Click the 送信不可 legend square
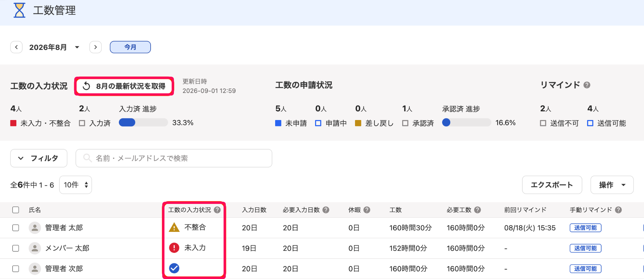Screen dimensions: 644x279 pyautogui.click(x=543, y=123)
